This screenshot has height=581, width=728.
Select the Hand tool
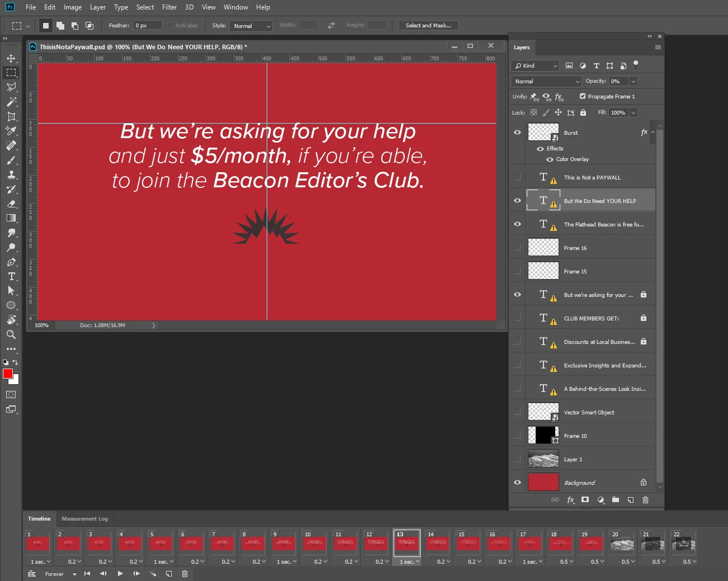(11, 320)
